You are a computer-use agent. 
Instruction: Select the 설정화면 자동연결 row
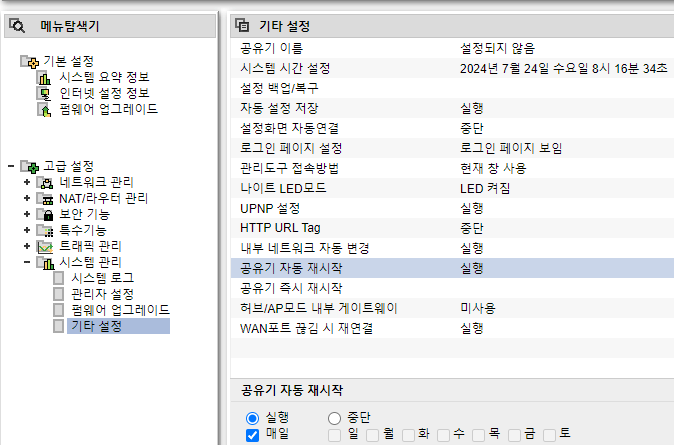(452, 128)
